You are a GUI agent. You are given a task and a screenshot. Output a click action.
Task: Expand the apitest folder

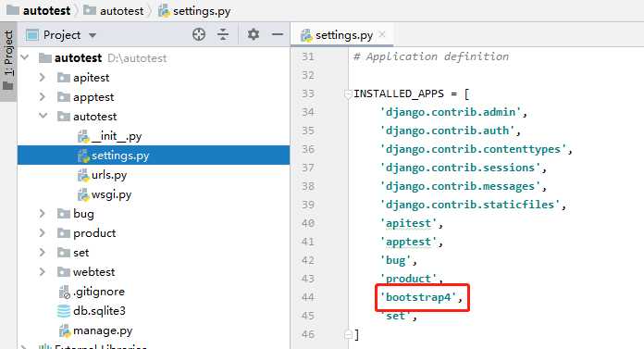click(x=42, y=77)
